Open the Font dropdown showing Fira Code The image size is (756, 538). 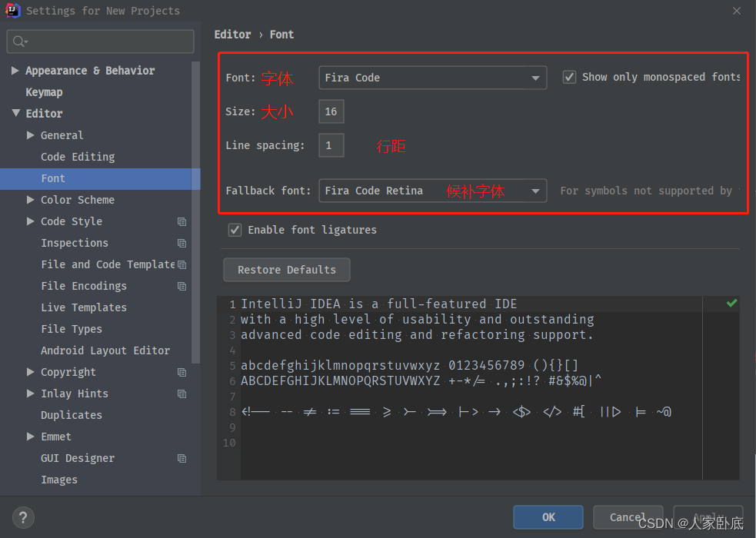click(432, 78)
